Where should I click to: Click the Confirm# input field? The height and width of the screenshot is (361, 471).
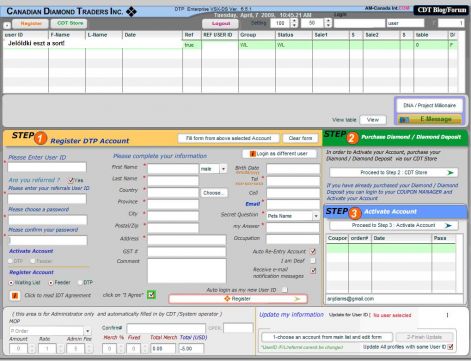pyautogui.click(x=166, y=328)
